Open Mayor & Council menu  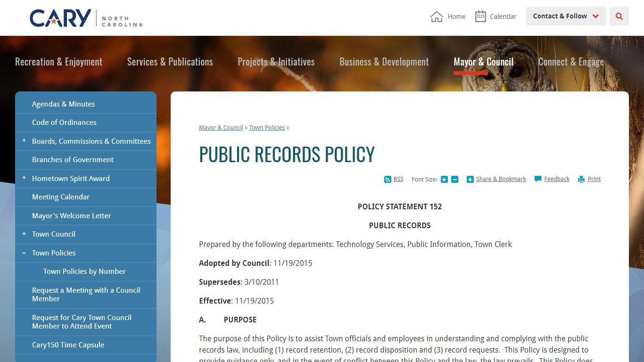483,62
